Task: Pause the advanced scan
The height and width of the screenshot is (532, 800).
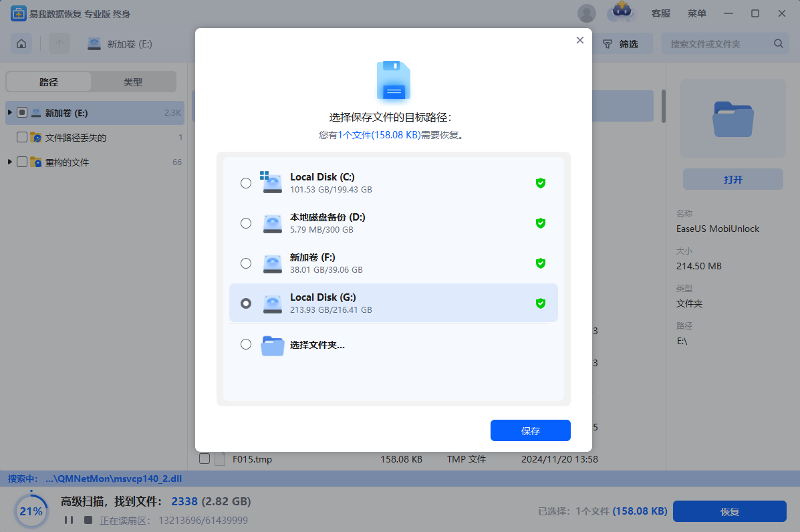Action: tap(68, 519)
